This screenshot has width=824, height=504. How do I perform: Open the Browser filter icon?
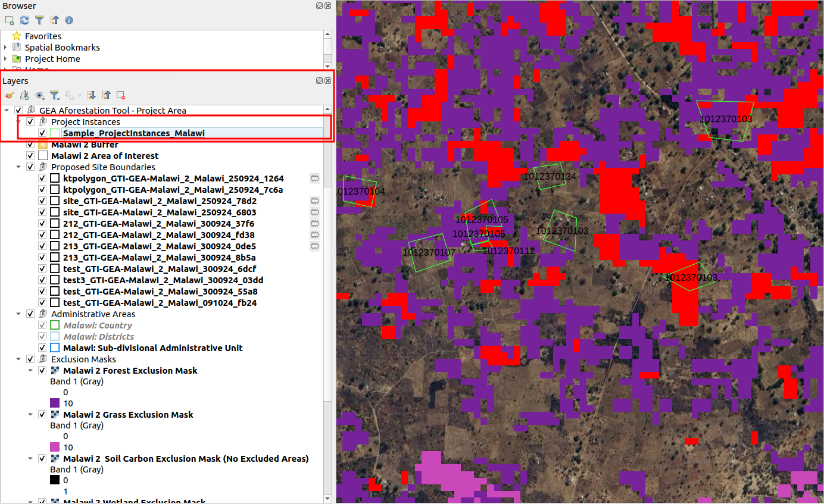(x=39, y=20)
